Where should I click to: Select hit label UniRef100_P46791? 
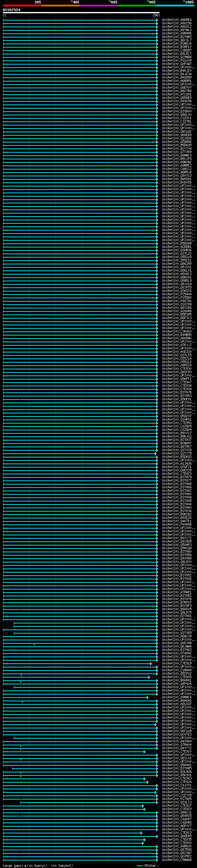tap(177, 301)
